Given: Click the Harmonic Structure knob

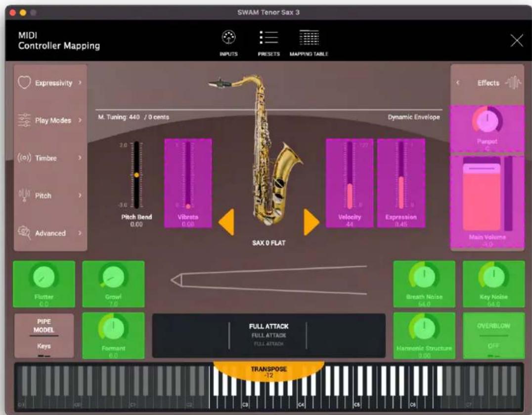Looking at the screenshot, I should click(x=424, y=328).
